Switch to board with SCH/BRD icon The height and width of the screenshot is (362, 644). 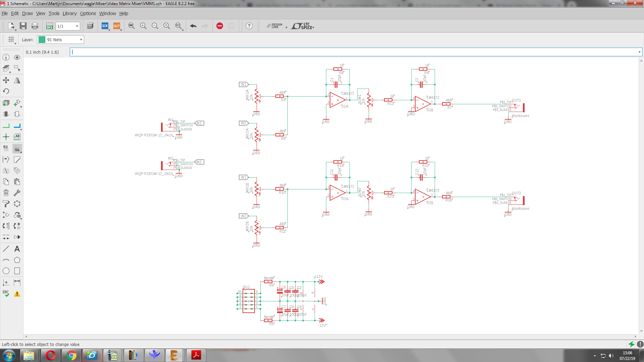[x=50, y=26]
